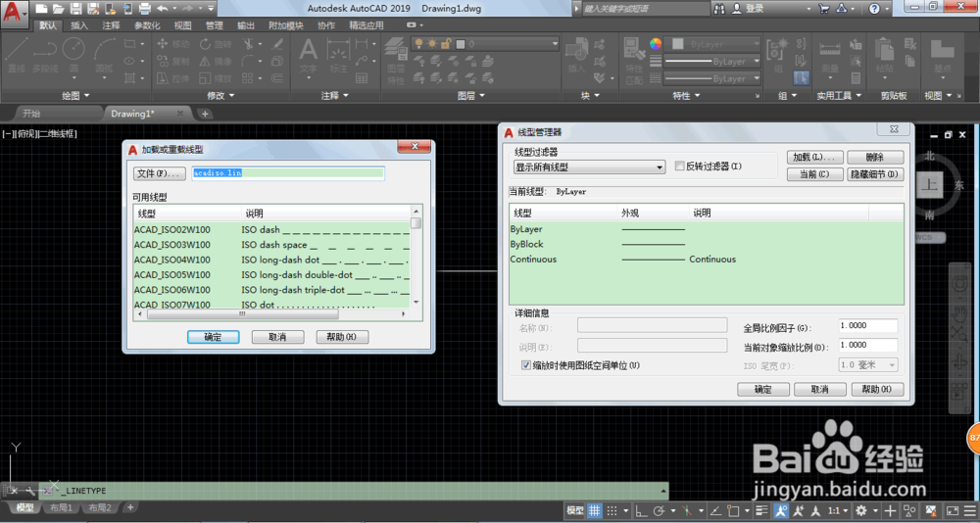Viewport: 980px width, 523px height.
Task: Switch to the 布局1 layout tab
Action: pyautogui.click(x=61, y=508)
